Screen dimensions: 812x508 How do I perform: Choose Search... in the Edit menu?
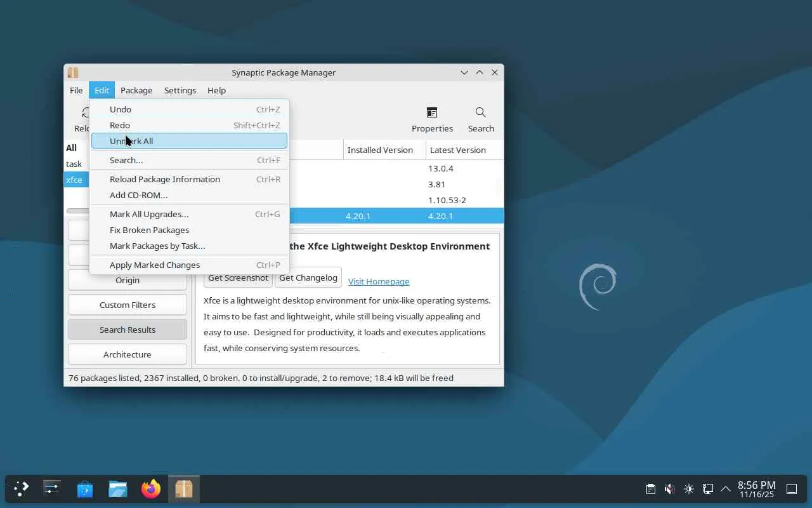pos(189,160)
